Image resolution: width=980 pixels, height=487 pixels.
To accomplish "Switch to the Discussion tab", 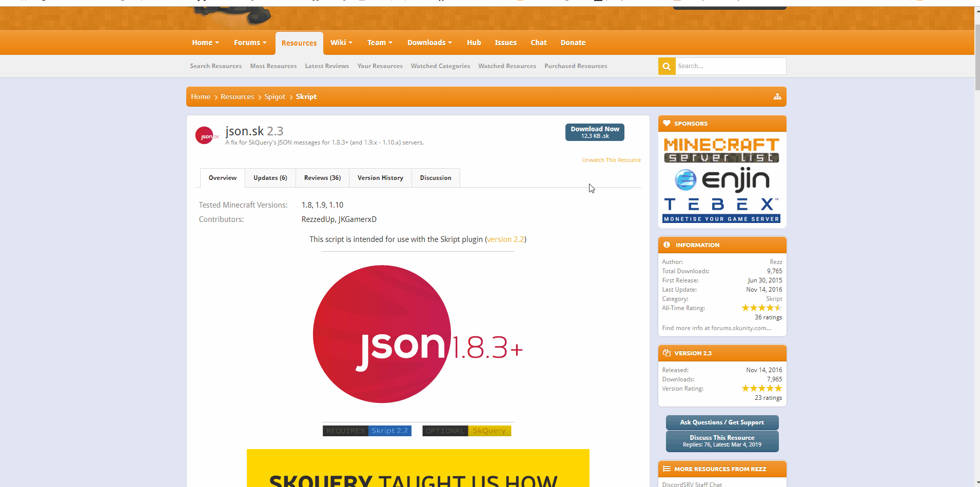I will coord(436,178).
